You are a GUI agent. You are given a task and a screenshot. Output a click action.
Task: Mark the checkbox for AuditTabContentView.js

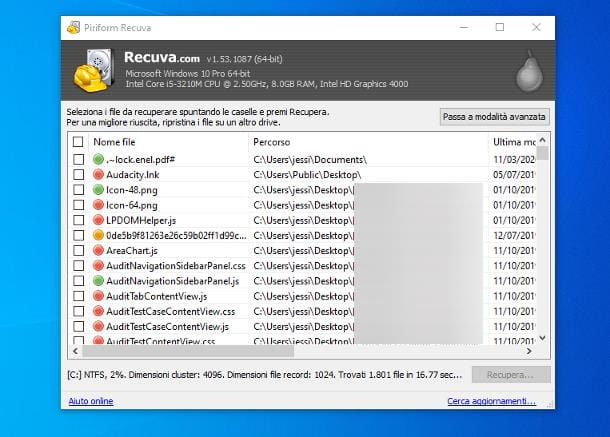pyautogui.click(x=79, y=296)
